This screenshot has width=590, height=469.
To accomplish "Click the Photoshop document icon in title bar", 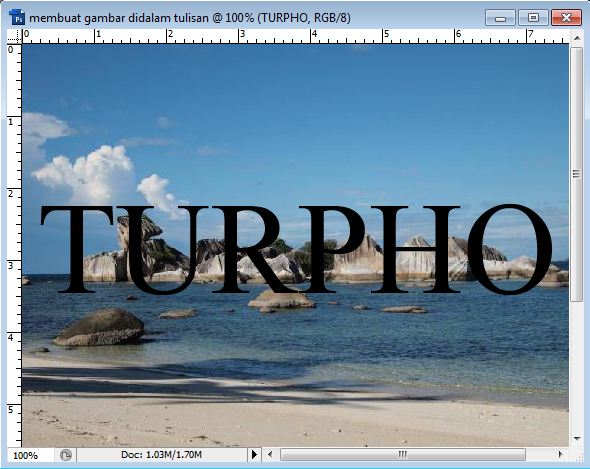I will click(x=17, y=17).
